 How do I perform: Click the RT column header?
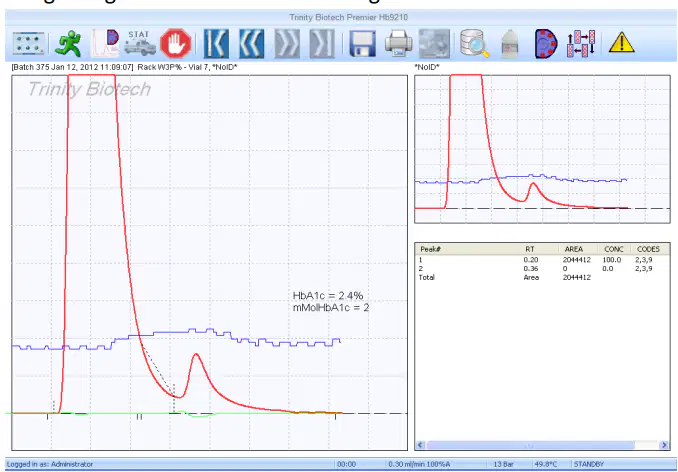530,249
